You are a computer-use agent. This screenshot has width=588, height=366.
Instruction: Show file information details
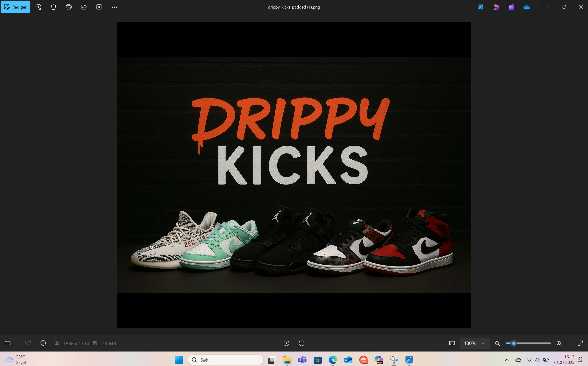pyautogui.click(x=43, y=343)
